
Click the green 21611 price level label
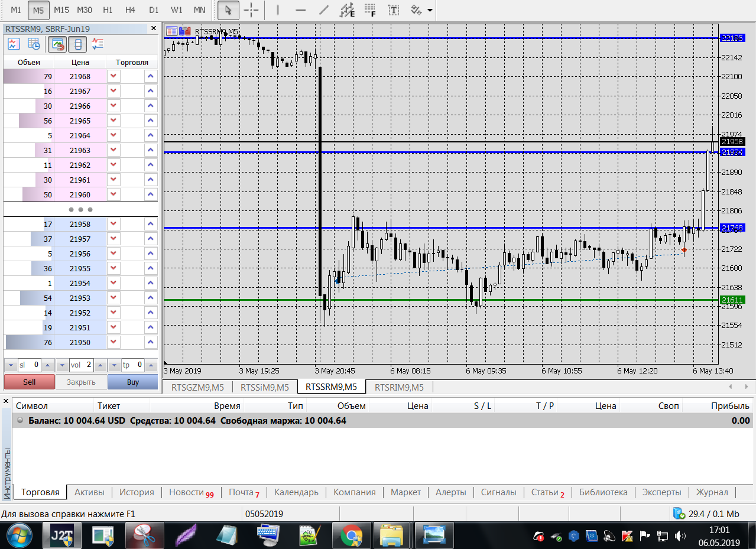(x=732, y=300)
